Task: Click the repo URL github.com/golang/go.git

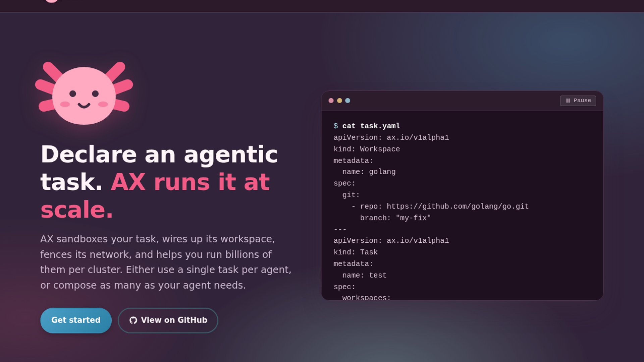Action: click(x=458, y=206)
